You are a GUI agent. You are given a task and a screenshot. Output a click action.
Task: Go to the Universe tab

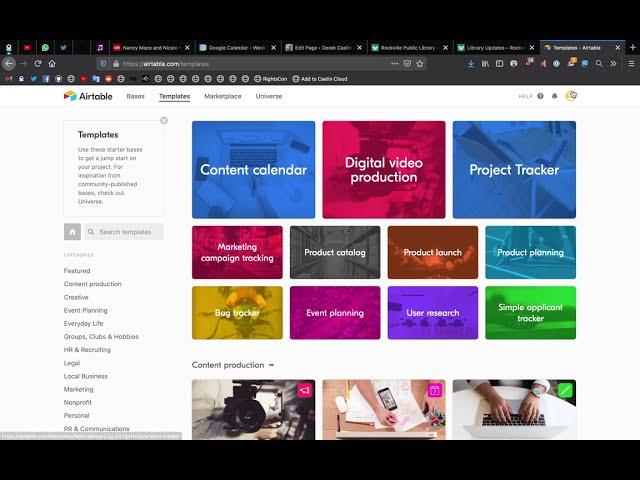269,96
